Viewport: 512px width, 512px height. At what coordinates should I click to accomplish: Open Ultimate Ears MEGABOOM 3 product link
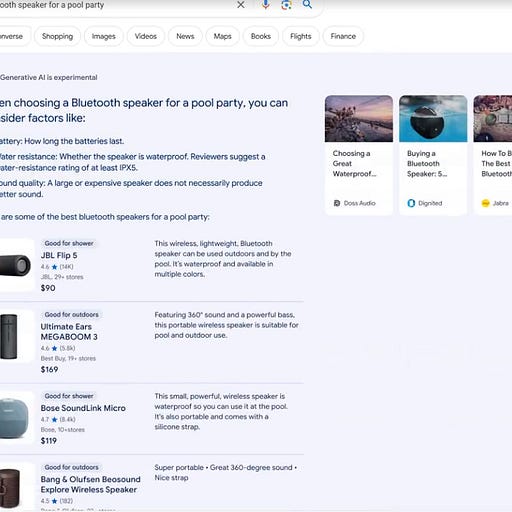coord(69,332)
